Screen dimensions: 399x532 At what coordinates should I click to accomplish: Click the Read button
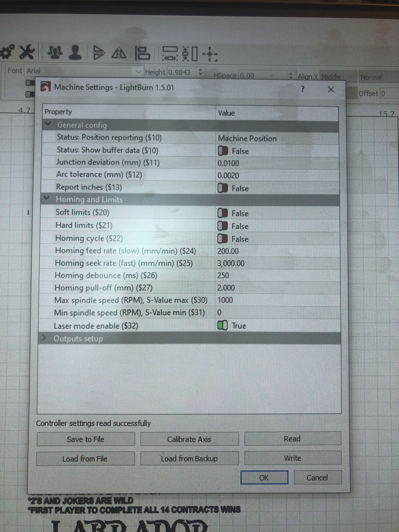293,439
